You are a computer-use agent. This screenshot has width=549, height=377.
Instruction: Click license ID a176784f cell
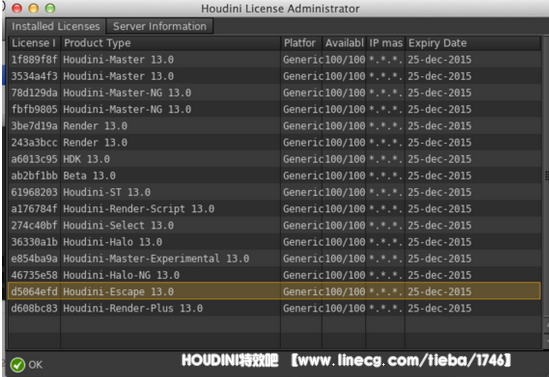34,209
